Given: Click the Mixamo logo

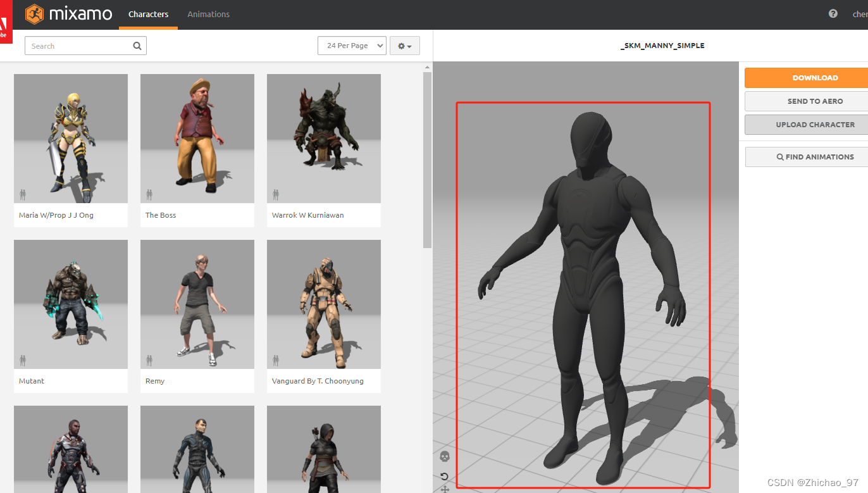Looking at the screenshot, I should tap(68, 13).
